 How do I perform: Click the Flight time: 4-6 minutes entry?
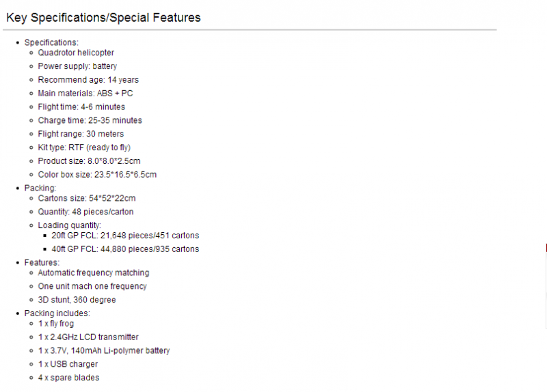(81, 107)
